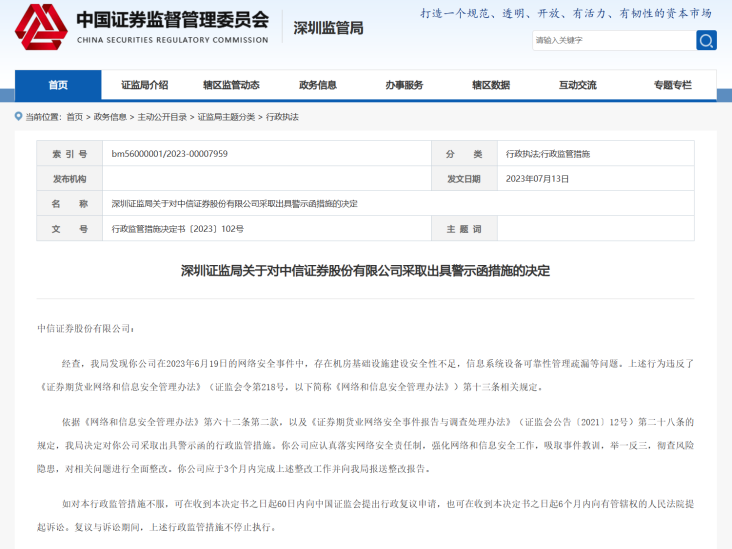Image resolution: width=732 pixels, height=549 pixels.
Task: Open the 证监局介绍 menu item
Action: tap(145, 85)
